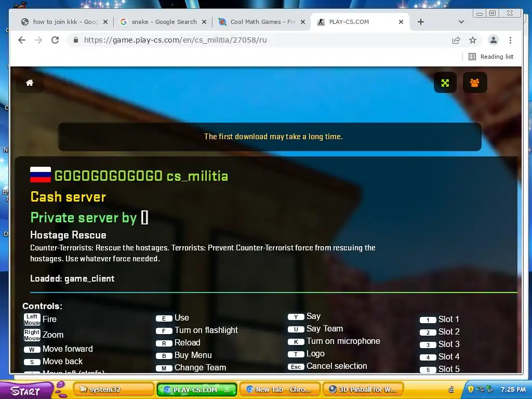Click the Esc key Cancel selection icon

tap(296, 367)
